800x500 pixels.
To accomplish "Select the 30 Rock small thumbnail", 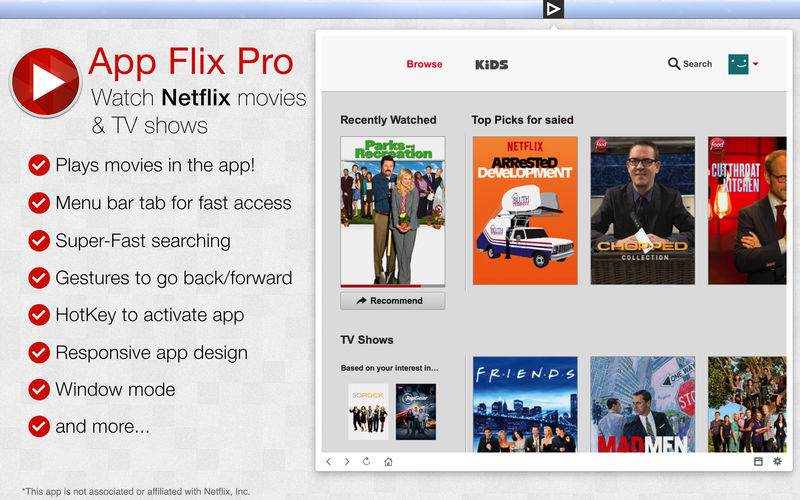I will click(x=368, y=412).
